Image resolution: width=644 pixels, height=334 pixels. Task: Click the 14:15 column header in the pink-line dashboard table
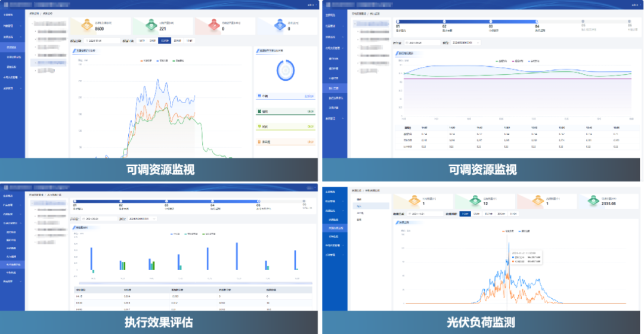[425, 128]
